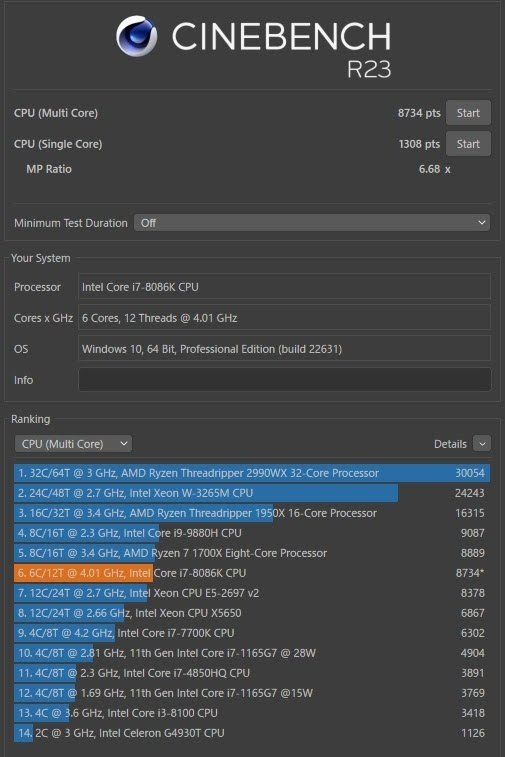Image resolution: width=505 pixels, height=757 pixels.
Task: Click the OS field Windows 10
Action: 284,349
